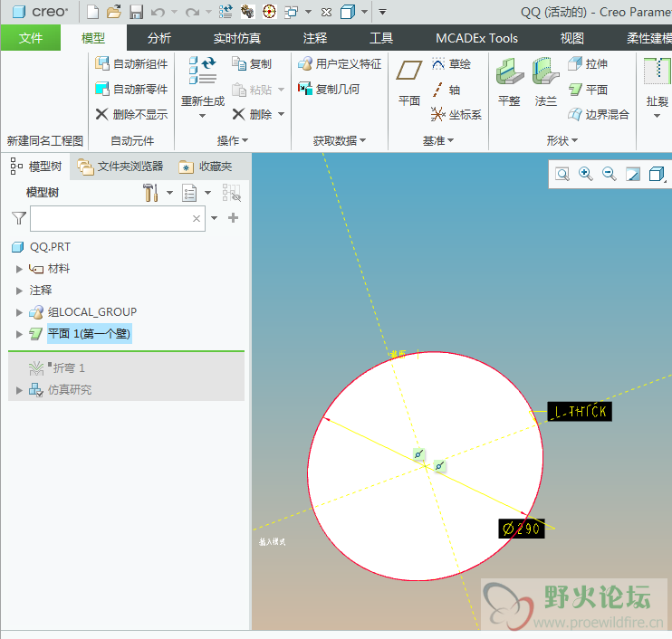Click the tree filter funnel icon
672x639 pixels.
coord(19,218)
